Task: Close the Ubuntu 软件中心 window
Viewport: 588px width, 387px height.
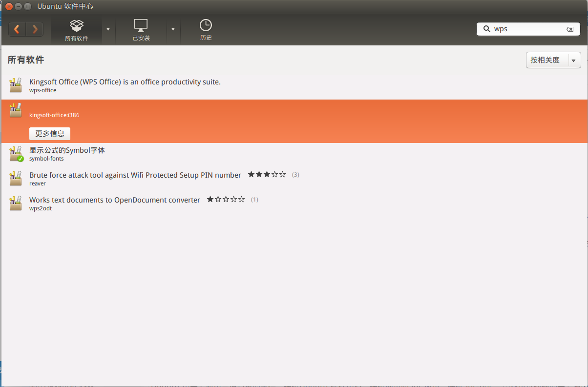Action: pyautogui.click(x=9, y=6)
